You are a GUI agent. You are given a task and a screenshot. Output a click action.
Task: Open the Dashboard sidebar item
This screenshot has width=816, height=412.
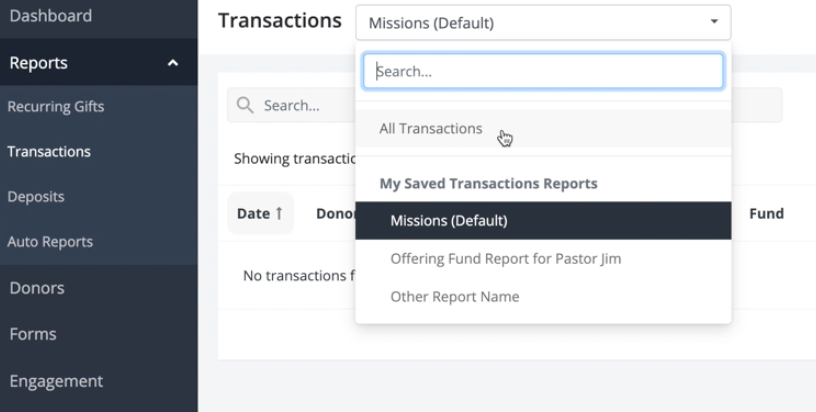pyautogui.click(x=50, y=16)
